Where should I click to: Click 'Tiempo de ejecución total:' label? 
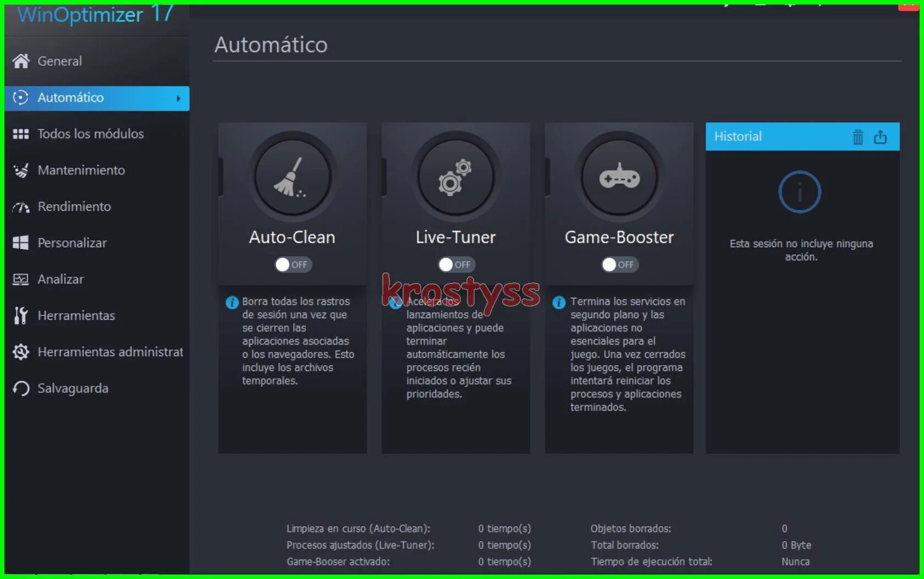coord(651,561)
